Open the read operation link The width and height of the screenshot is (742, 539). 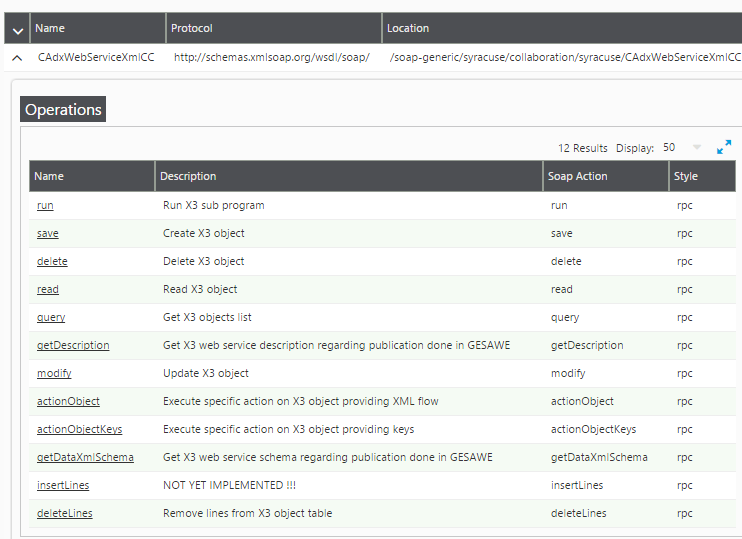point(48,289)
